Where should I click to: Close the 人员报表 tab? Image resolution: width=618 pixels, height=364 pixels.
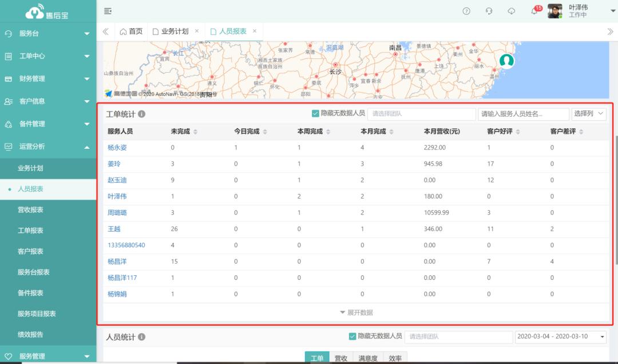255,31
